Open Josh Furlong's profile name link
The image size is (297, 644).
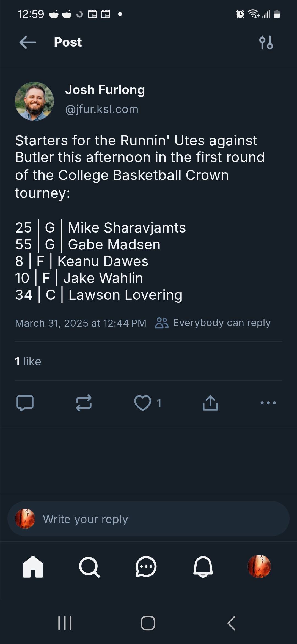105,90
